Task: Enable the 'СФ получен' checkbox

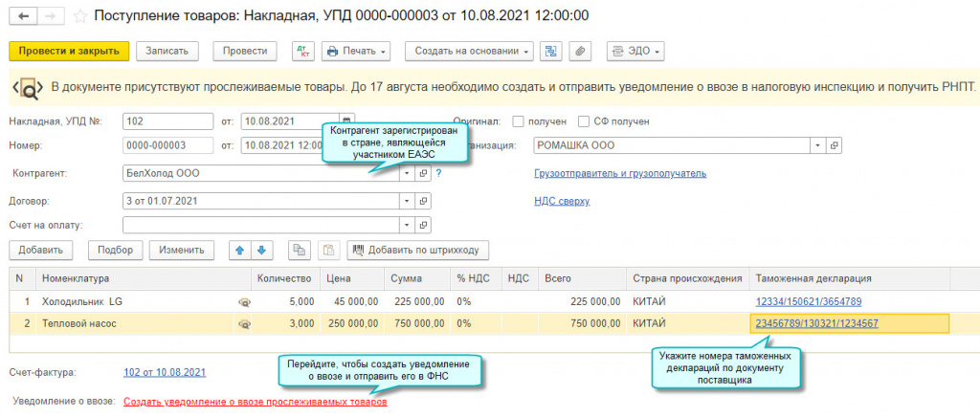Action: [x=584, y=121]
